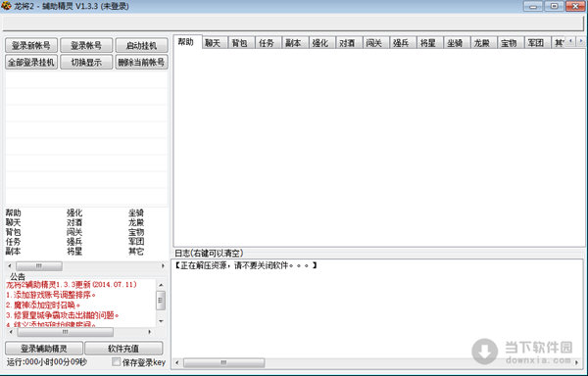This screenshot has height=376, width=588.
Task: Click the log panel scroll-left arrow
Action: coord(177,362)
